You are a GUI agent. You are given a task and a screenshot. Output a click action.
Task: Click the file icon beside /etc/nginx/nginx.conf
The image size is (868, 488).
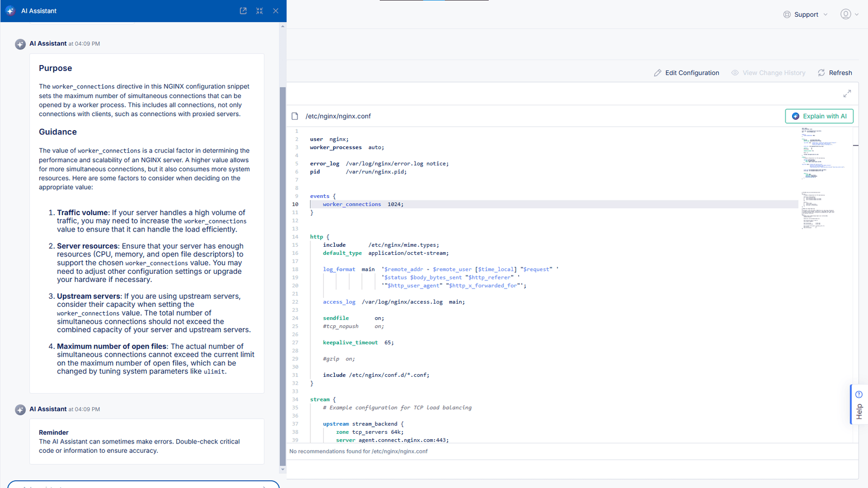pyautogui.click(x=295, y=115)
